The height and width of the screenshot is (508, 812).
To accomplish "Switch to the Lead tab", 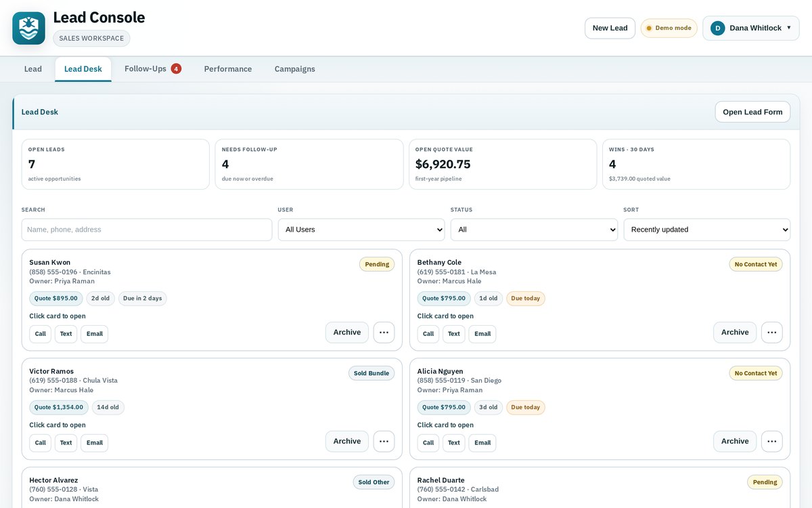I will [33, 69].
